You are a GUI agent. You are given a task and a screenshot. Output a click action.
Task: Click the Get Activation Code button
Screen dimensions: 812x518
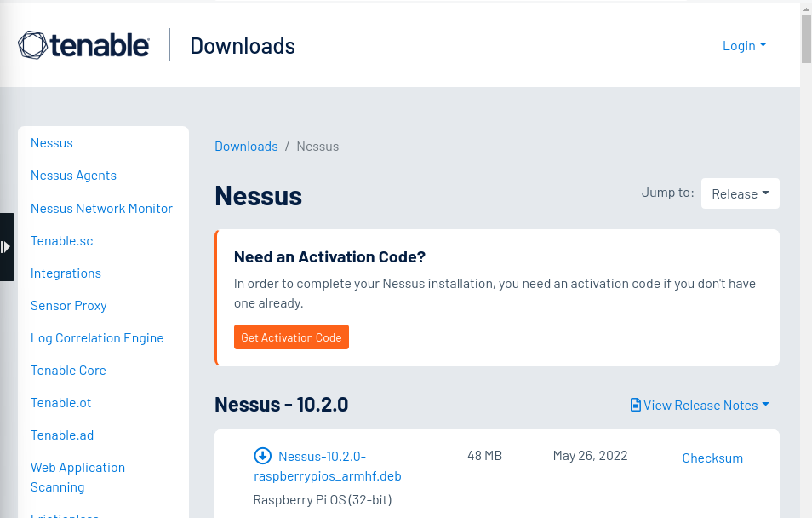(x=292, y=337)
